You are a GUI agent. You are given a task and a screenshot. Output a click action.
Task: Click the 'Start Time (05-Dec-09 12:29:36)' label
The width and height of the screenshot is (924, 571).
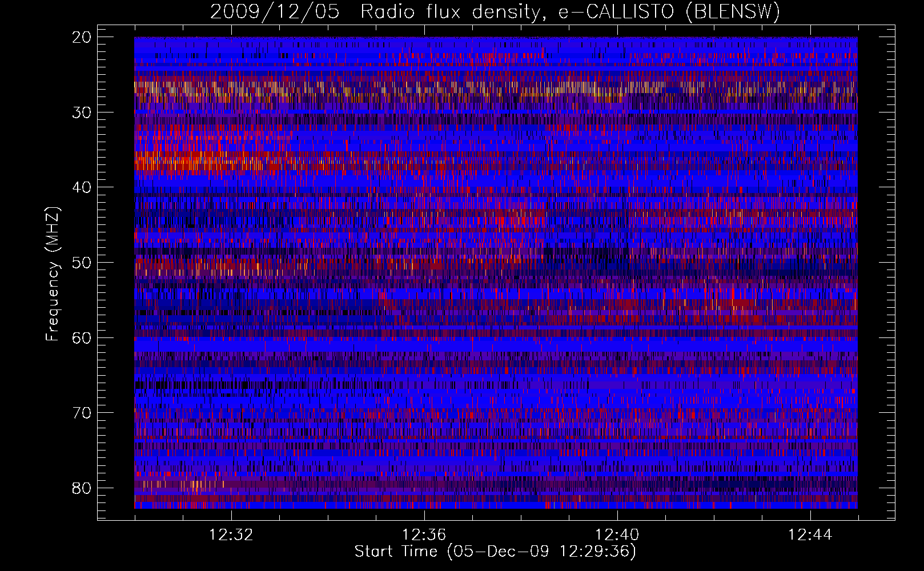[x=495, y=552]
